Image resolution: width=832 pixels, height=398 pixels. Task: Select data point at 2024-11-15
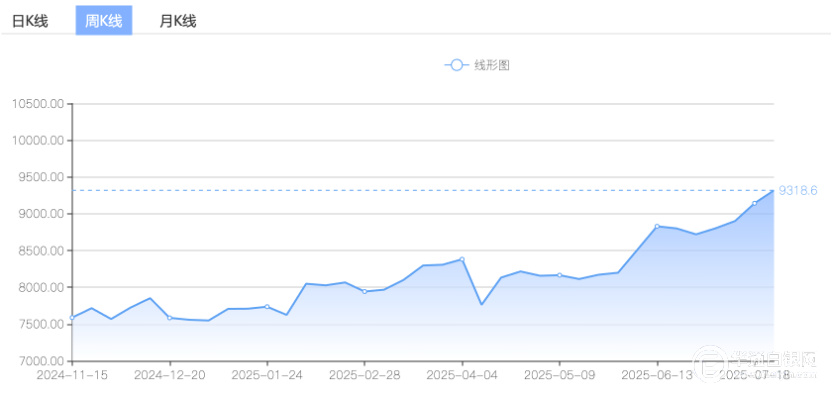pyautogui.click(x=72, y=318)
